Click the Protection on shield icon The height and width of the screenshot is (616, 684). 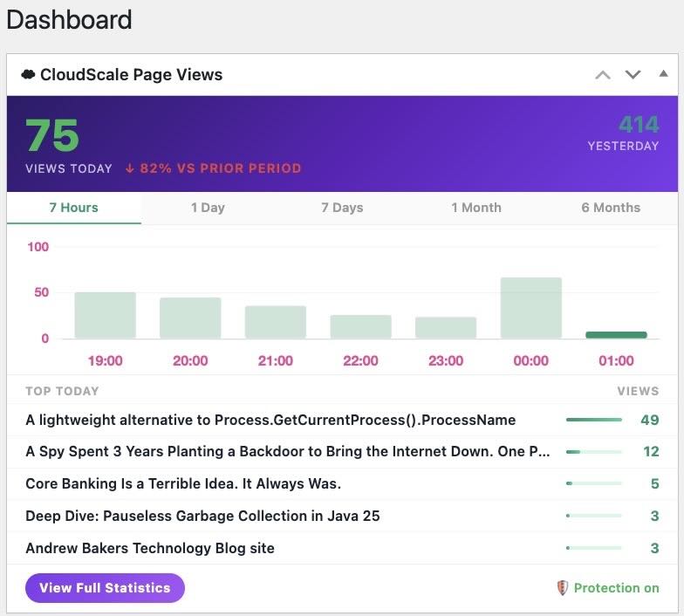click(563, 588)
